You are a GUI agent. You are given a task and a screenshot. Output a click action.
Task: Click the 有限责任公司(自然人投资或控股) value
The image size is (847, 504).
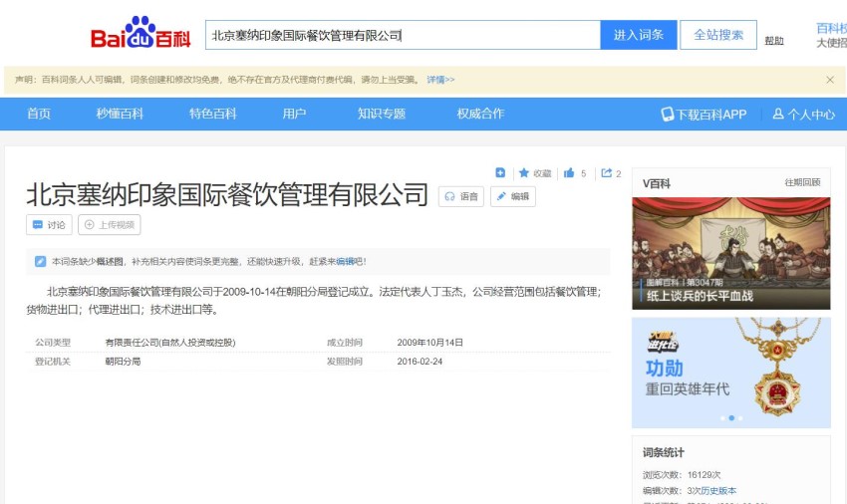[x=170, y=343]
